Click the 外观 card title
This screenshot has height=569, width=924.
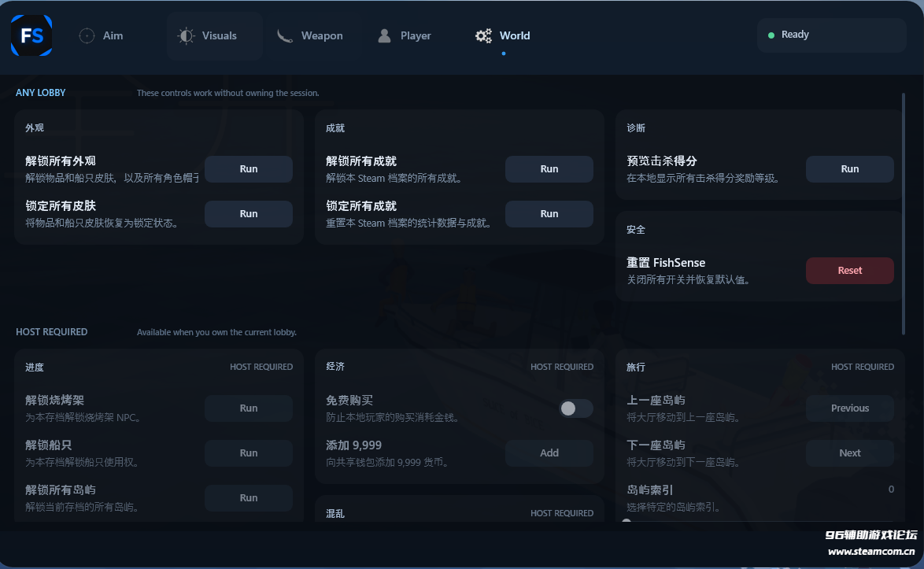click(x=34, y=127)
